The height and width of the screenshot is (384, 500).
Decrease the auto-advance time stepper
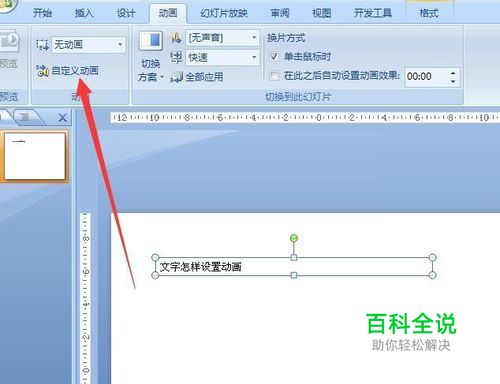(x=453, y=81)
